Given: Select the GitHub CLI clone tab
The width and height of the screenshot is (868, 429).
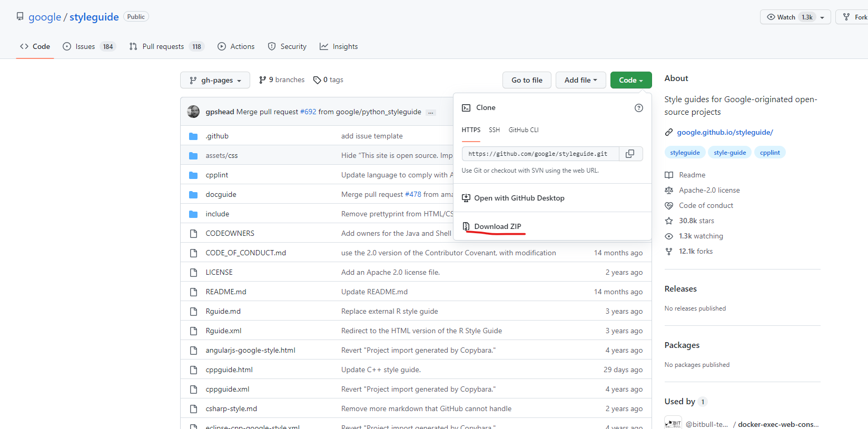Looking at the screenshot, I should [x=524, y=130].
